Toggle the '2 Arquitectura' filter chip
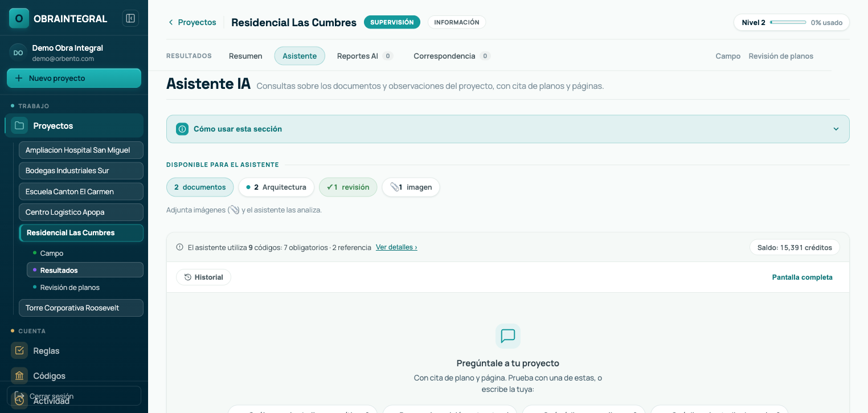Image resolution: width=868 pixels, height=413 pixels. pyautogui.click(x=276, y=187)
